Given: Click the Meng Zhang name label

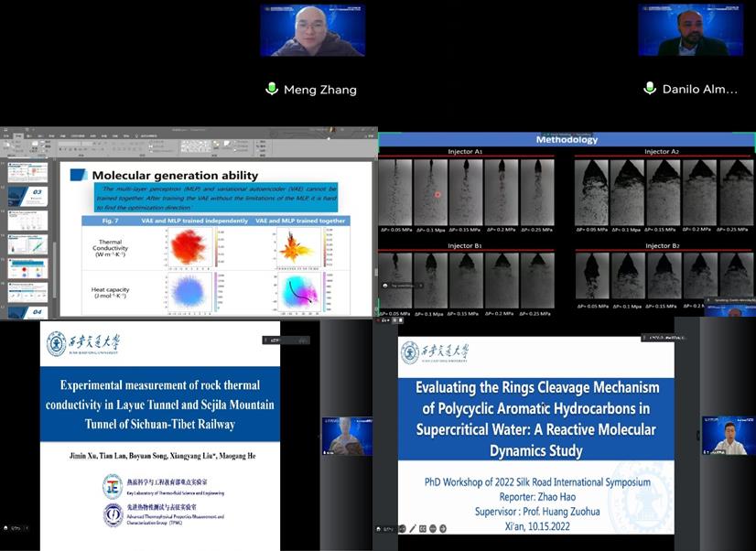Looking at the screenshot, I should pos(319,90).
